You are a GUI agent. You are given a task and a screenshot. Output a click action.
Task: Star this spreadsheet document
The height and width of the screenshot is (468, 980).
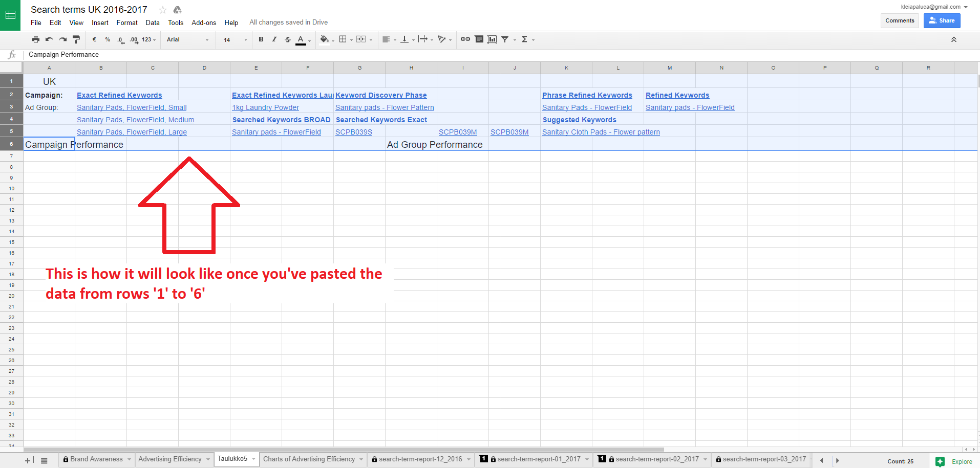163,10
